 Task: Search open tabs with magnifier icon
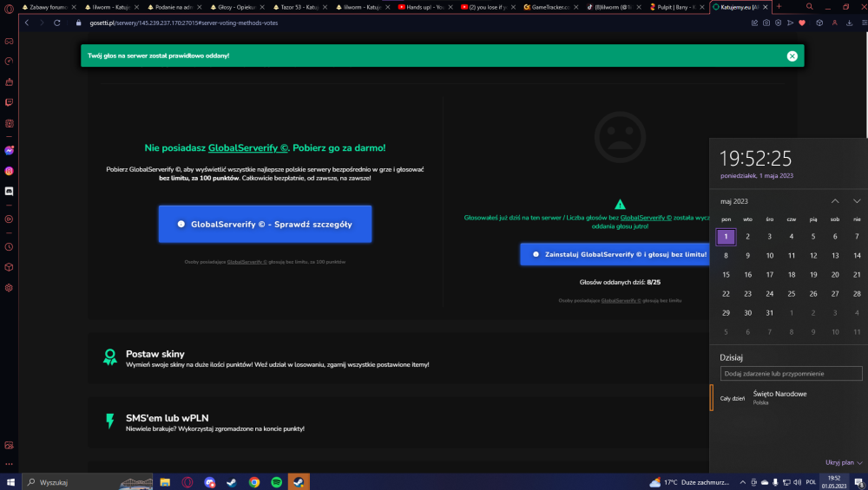point(809,7)
